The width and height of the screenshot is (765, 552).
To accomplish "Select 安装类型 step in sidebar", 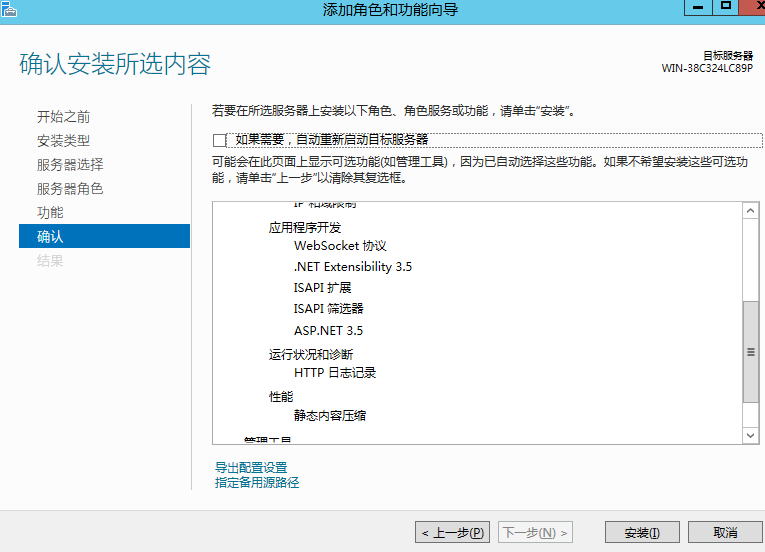I will point(63,141).
